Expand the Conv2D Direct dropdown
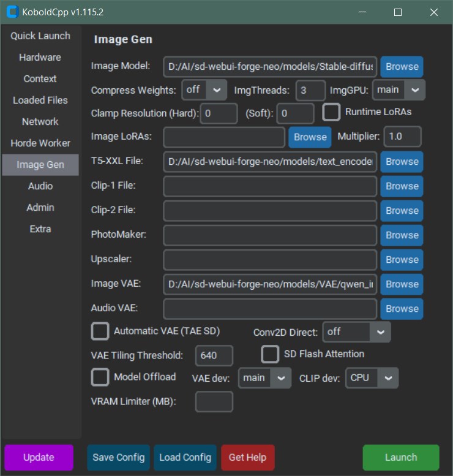 [356, 332]
